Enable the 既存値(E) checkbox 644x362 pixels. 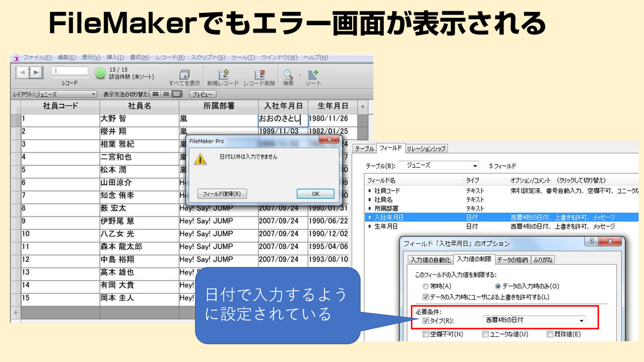tap(550, 334)
